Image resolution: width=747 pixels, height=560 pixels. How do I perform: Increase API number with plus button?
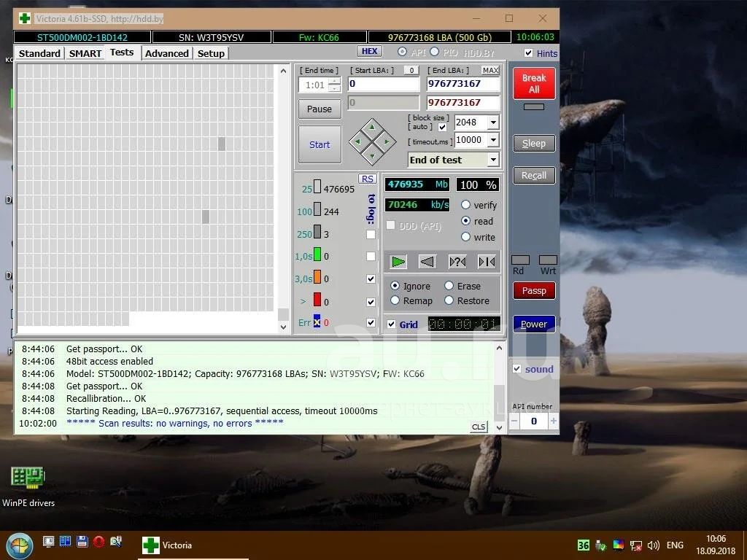coord(553,421)
